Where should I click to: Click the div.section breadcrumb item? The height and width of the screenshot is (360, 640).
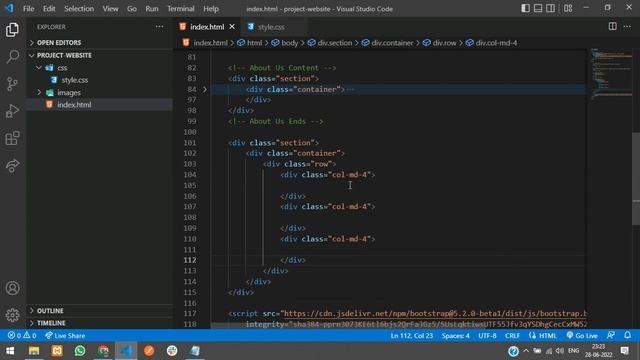pos(334,43)
